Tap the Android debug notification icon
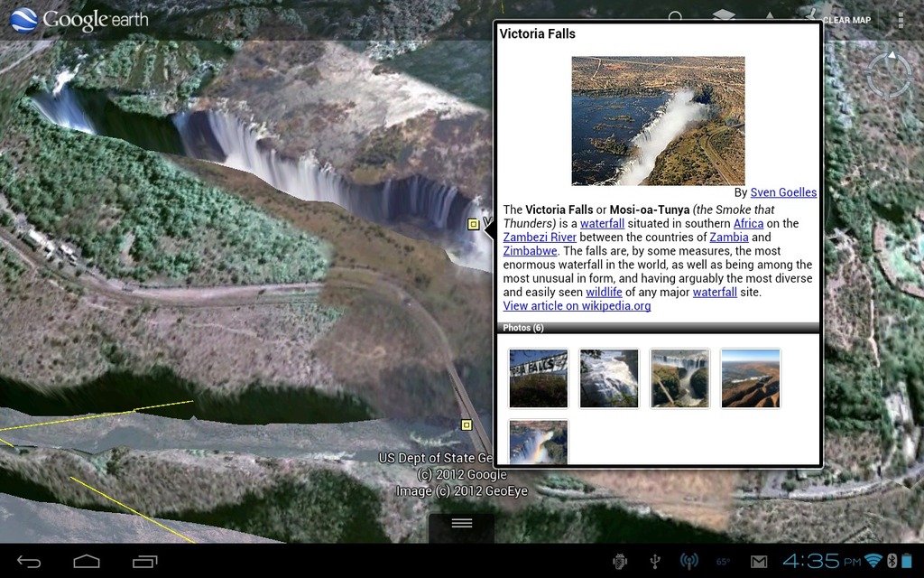Viewport: 924px width, 578px height. pyautogui.click(x=620, y=562)
